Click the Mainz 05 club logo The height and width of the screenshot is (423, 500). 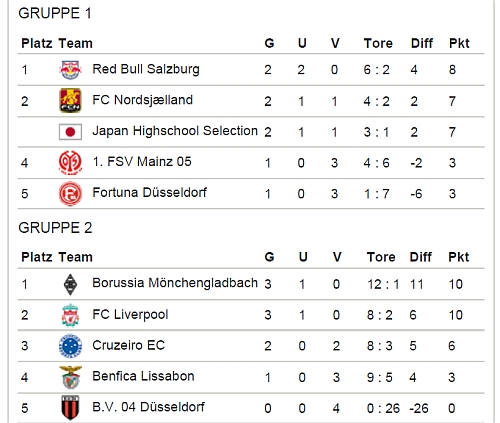(x=70, y=163)
